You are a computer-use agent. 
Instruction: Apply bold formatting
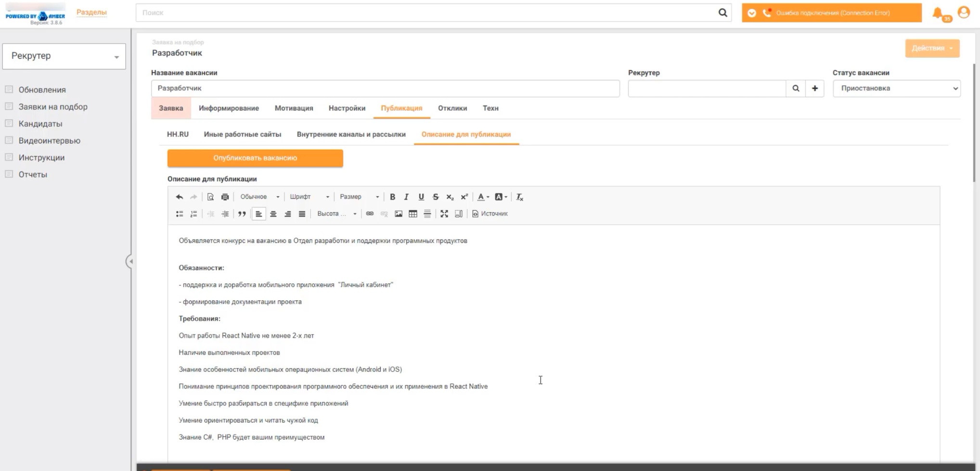click(x=392, y=197)
